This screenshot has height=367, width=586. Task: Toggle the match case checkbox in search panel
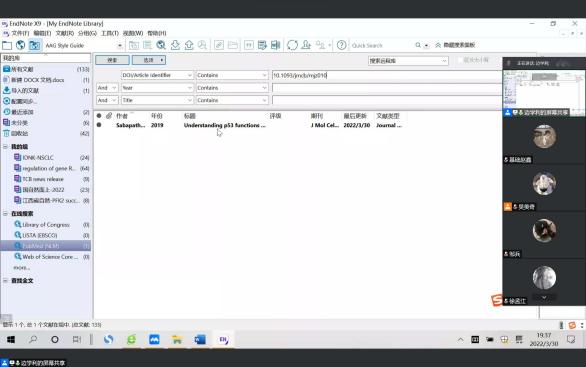tap(461, 60)
